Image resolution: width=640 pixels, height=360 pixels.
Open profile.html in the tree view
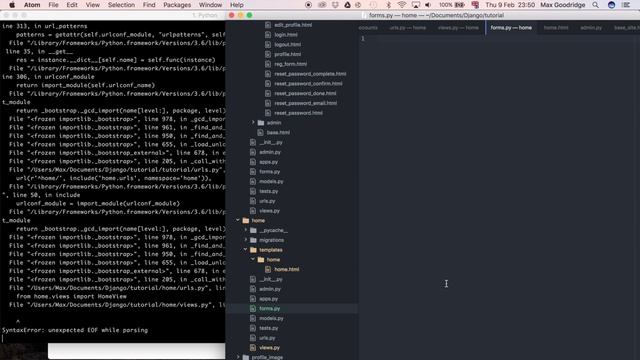(288, 54)
